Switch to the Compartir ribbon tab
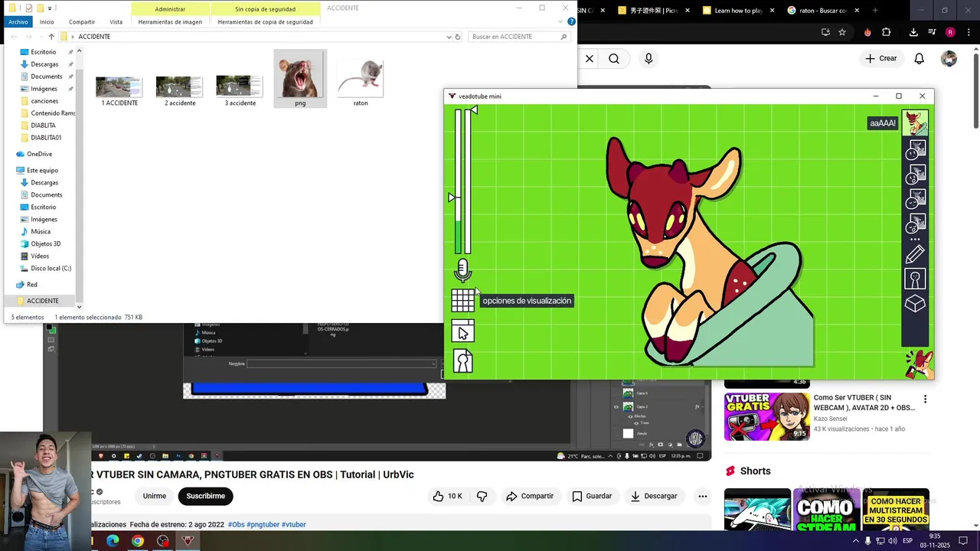 click(x=82, y=22)
